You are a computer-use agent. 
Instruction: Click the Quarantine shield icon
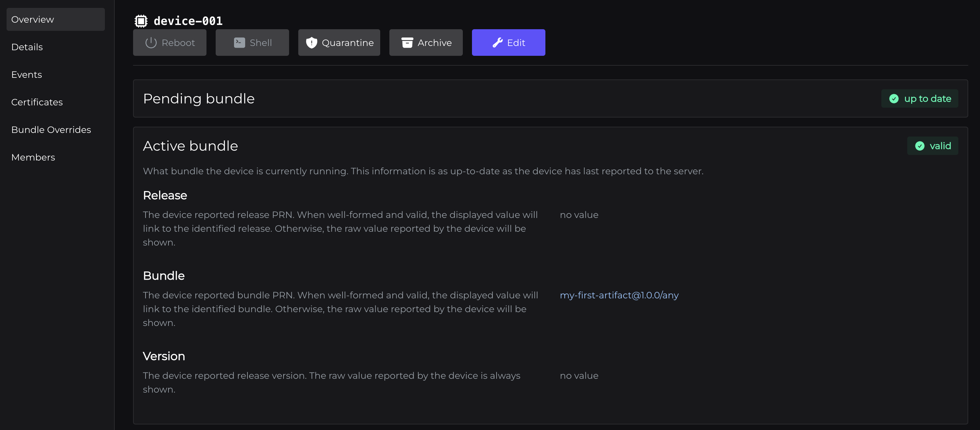pyautogui.click(x=312, y=43)
